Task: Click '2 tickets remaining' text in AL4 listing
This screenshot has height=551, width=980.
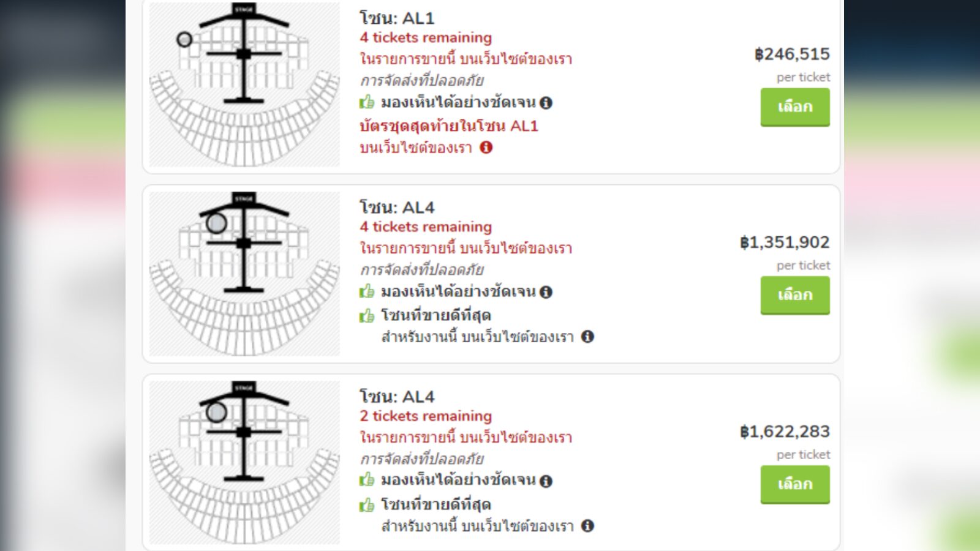Action: tap(426, 416)
